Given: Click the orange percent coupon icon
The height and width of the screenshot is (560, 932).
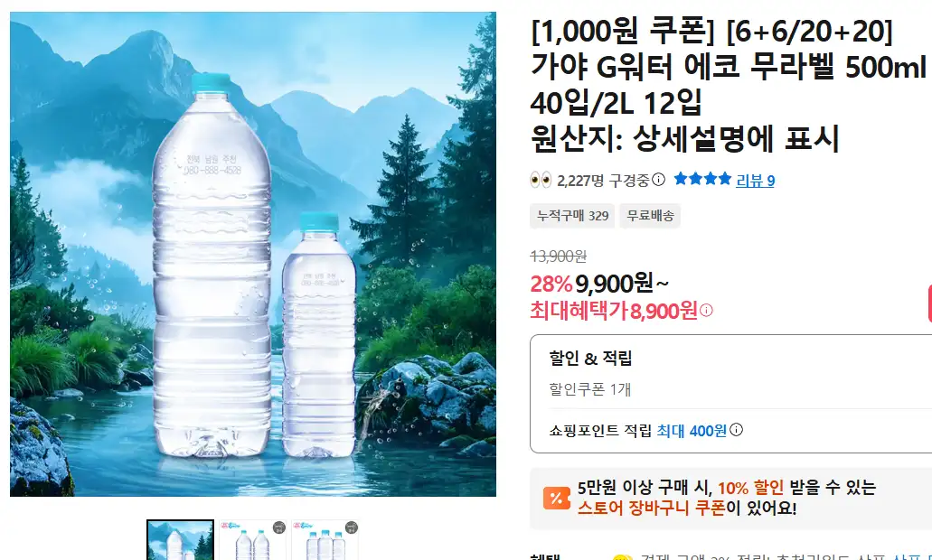Looking at the screenshot, I should pos(556,499).
